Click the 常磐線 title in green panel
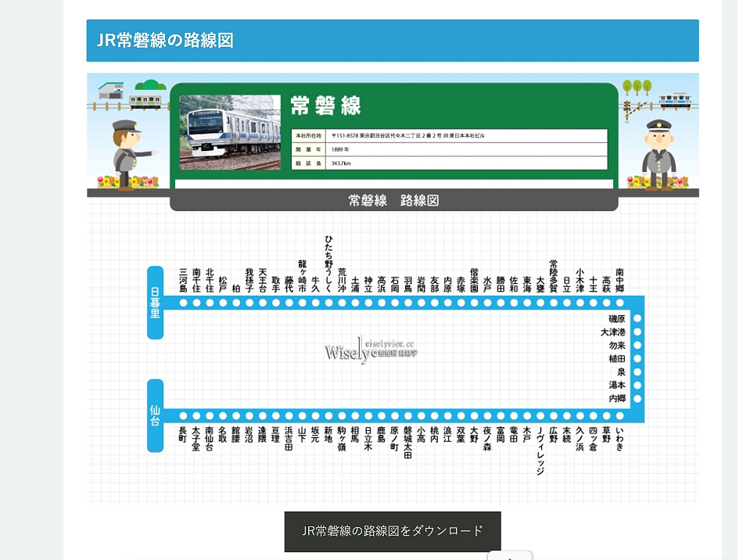This screenshot has height=560, width=743. [325, 106]
